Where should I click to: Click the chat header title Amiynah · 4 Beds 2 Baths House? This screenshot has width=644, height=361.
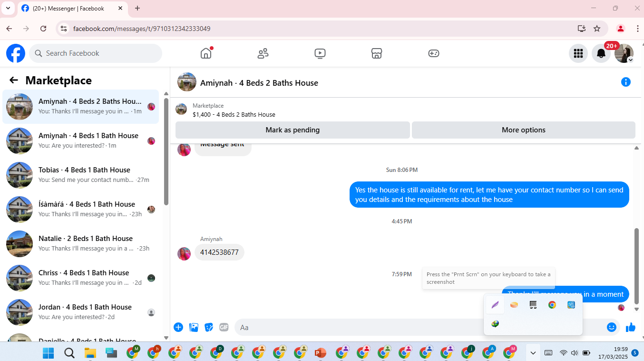[259, 83]
